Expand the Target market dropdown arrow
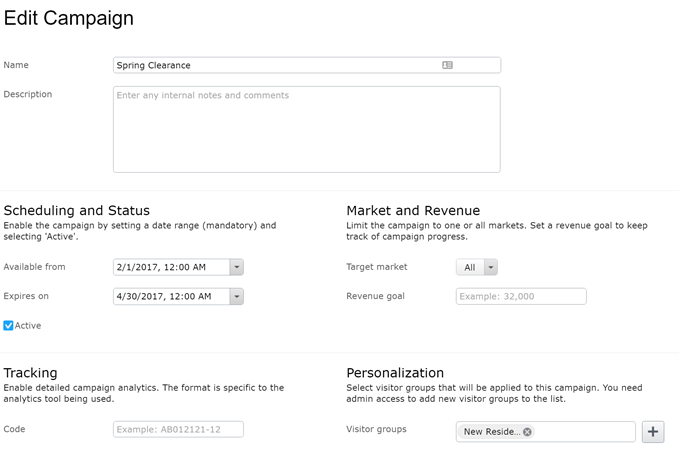682x458 pixels. 490,267
